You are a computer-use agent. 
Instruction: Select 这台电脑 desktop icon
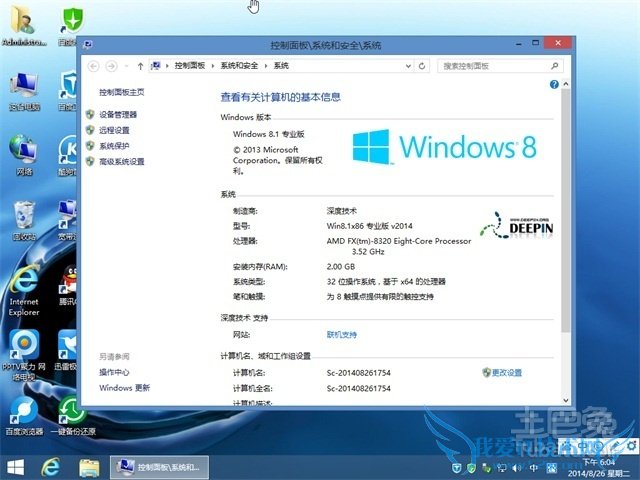click(24, 91)
